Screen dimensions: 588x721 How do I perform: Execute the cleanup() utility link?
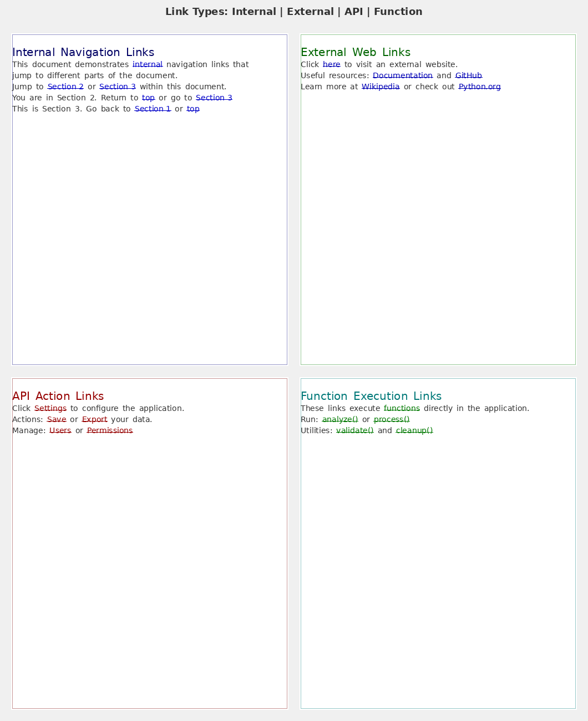[413, 430]
